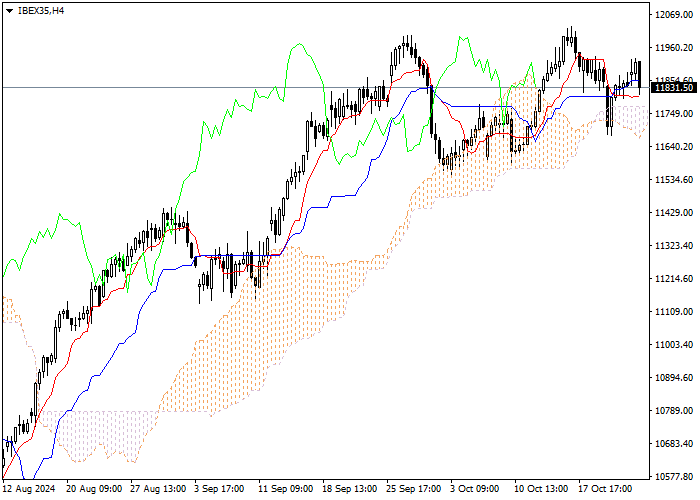The width and height of the screenshot is (700, 500).
Task: Click the 18 Sep 13:00 time label
Action: click(x=350, y=489)
